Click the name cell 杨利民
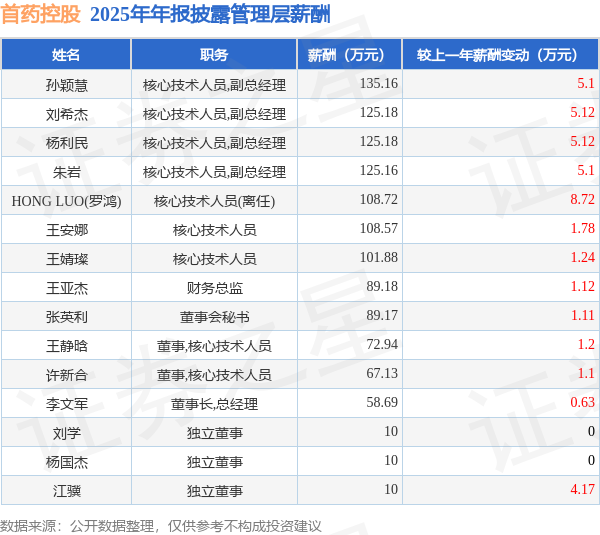The width and height of the screenshot is (600, 535). (67, 143)
